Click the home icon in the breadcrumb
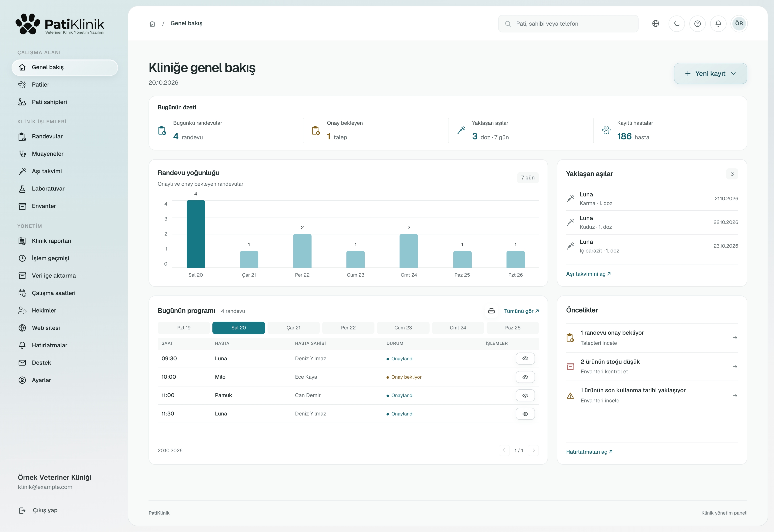This screenshot has width=774, height=532. coord(152,24)
